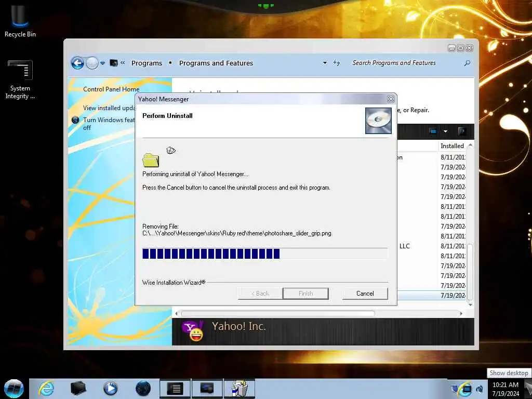Open the Action Center flag tray icon
This screenshot has height=399, width=532.
point(455,389)
